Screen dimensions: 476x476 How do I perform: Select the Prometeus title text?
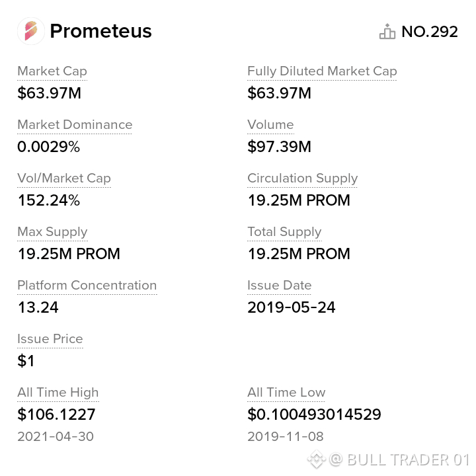click(x=100, y=31)
